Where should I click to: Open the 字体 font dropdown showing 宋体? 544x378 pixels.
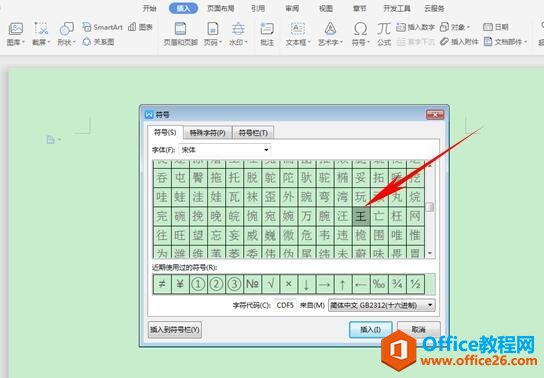[225, 150]
